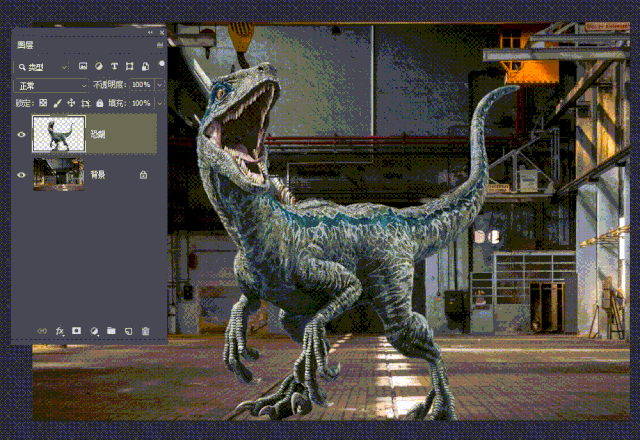Lock image pixels with brush icon
Image resolution: width=640 pixels, height=440 pixels.
tap(57, 103)
